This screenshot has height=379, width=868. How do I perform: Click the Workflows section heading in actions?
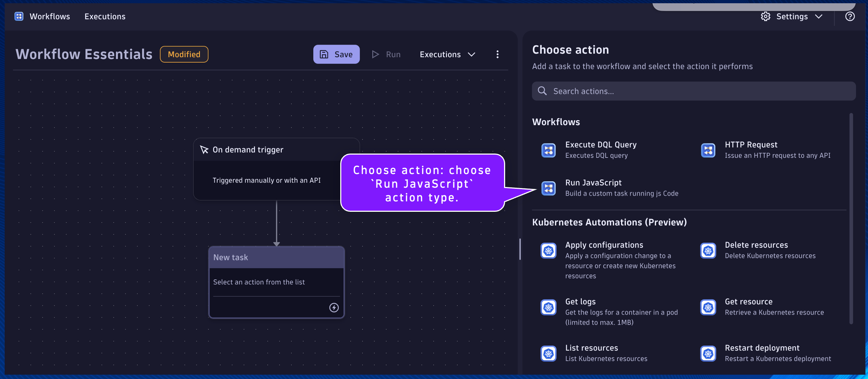click(556, 122)
